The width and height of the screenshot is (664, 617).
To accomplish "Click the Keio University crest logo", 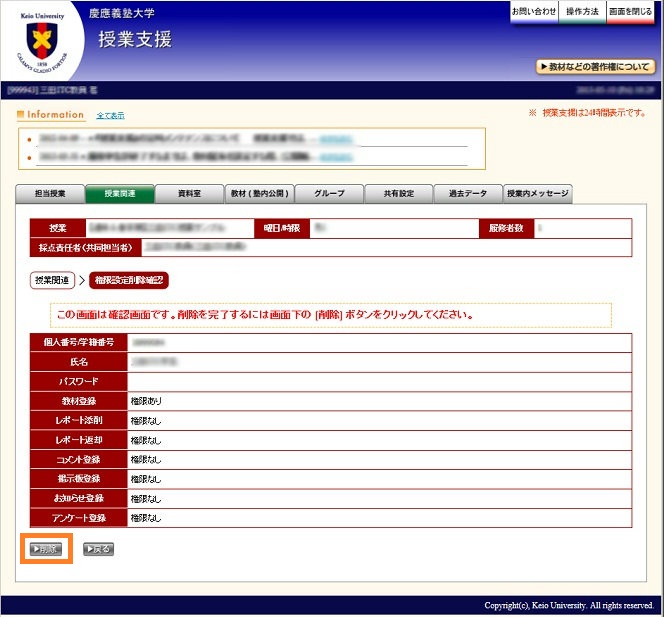I will 41,43.
